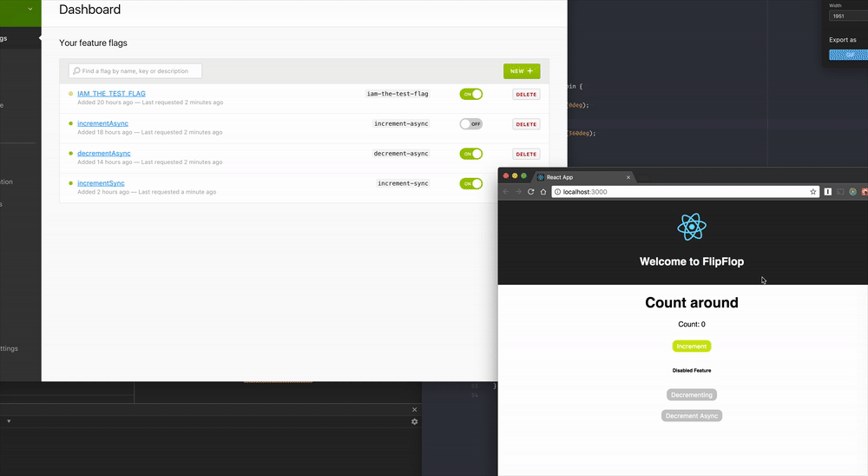Expand the small triangle in bottom panel
868x476 pixels.
9,421
